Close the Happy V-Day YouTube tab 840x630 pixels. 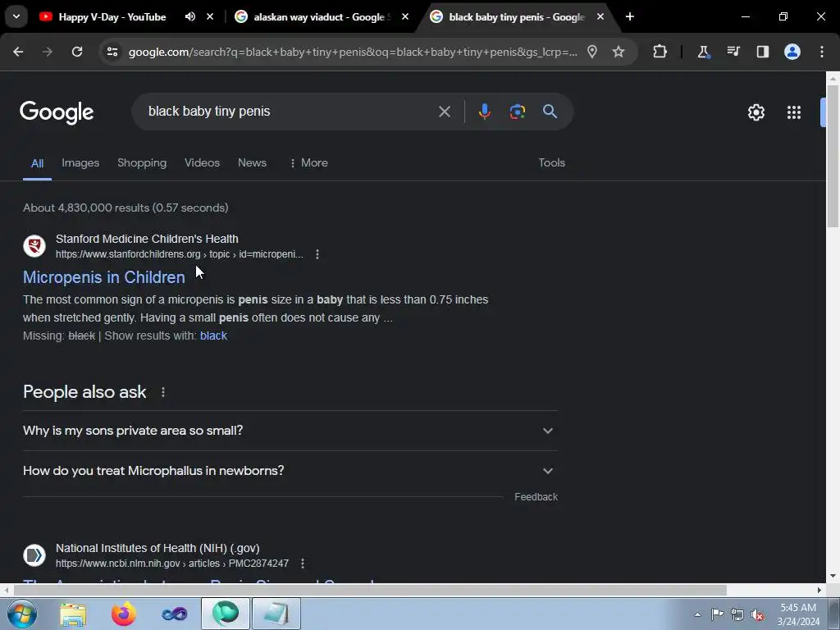point(210,16)
